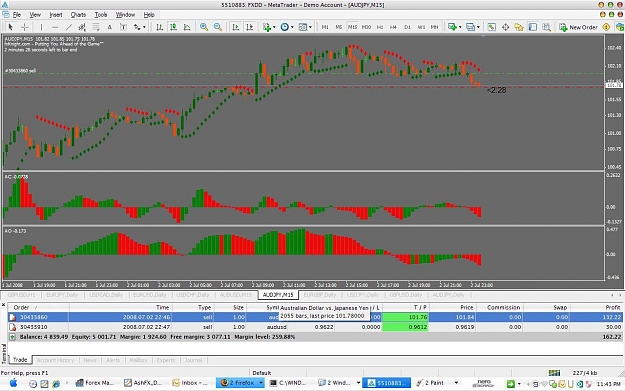Open the MetaEditor yellow diamond icon

606,27
